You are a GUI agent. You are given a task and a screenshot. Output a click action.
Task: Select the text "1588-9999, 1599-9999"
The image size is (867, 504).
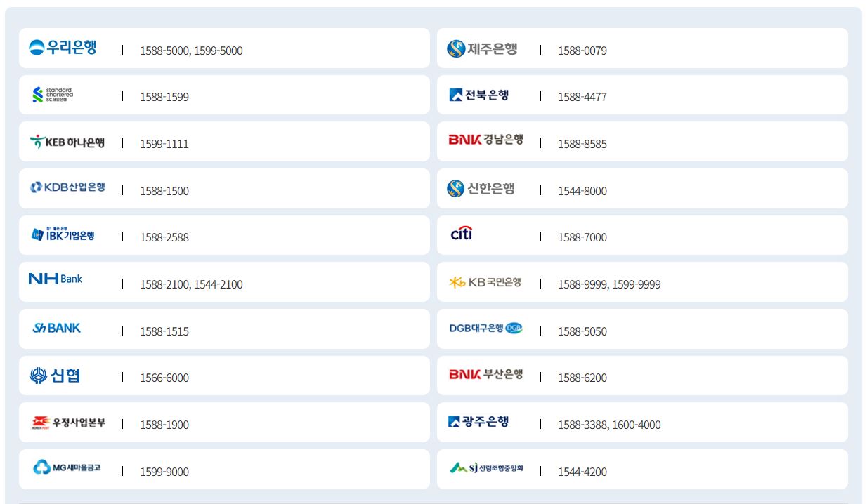click(609, 284)
